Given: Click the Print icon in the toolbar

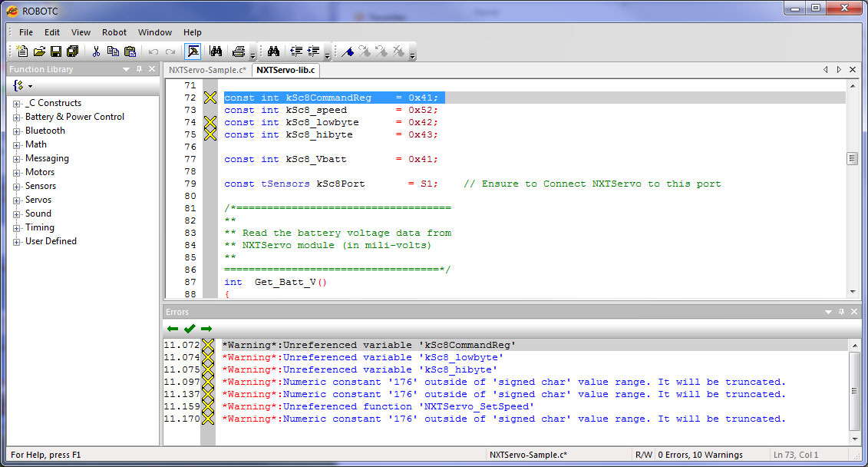Looking at the screenshot, I should pyautogui.click(x=239, y=51).
